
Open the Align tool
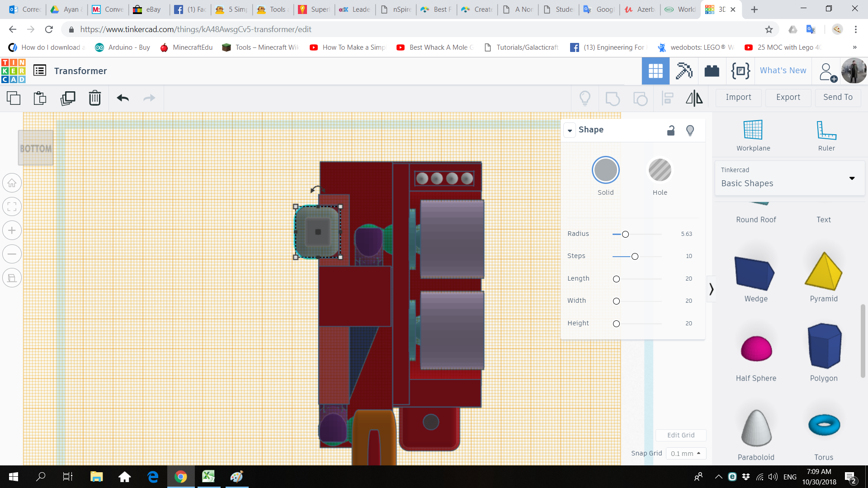pos(667,98)
